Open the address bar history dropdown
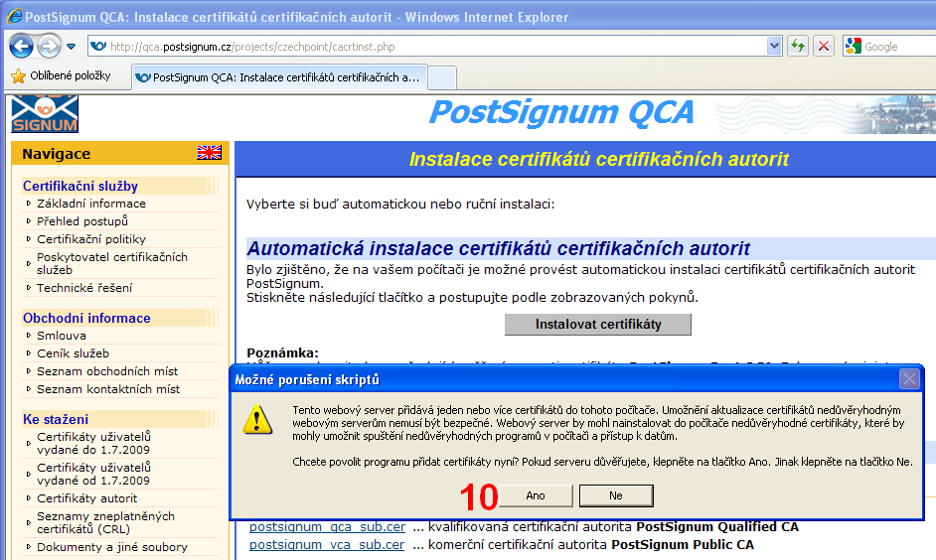936x560 pixels. coord(774,46)
